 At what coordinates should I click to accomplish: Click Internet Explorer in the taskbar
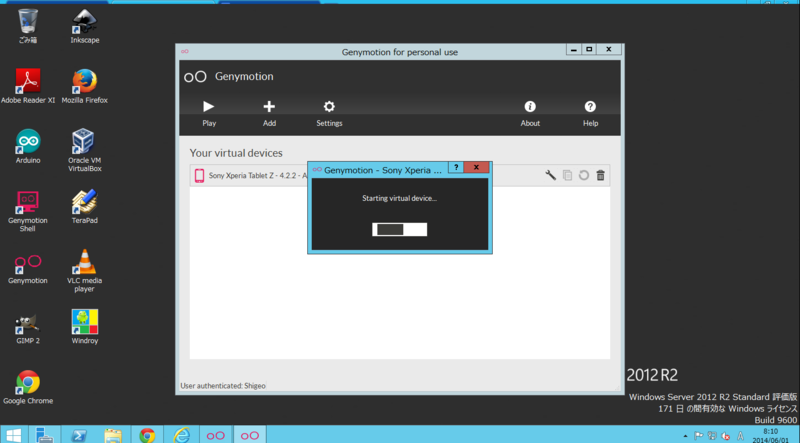pyautogui.click(x=181, y=435)
